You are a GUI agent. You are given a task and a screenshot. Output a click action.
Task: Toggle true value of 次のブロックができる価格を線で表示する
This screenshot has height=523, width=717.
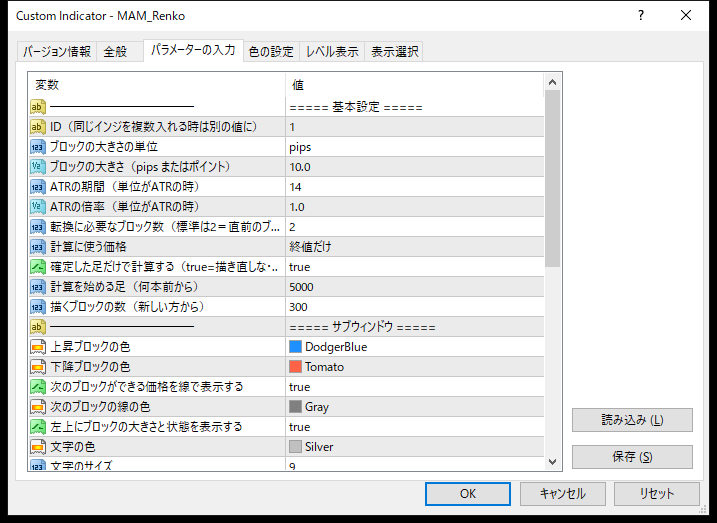pyautogui.click(x=415, y=387)
